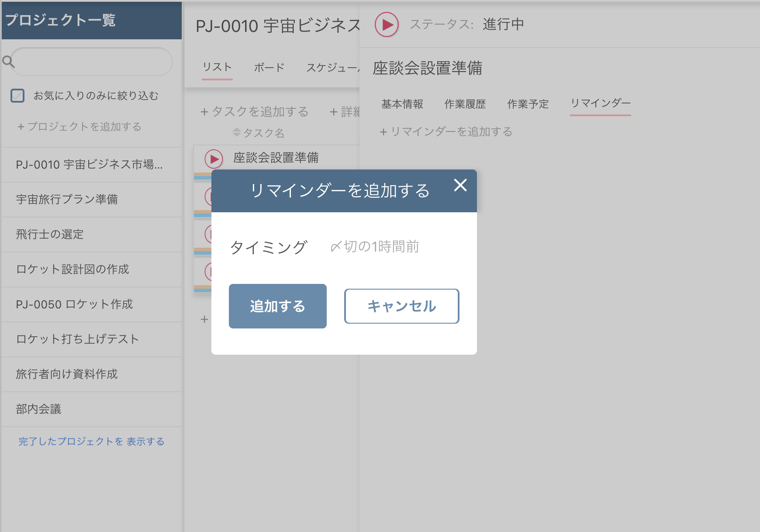This screenshot has width=760, height=532.
Task: Select the 作業履歴 tab
Action: point(465,104)
